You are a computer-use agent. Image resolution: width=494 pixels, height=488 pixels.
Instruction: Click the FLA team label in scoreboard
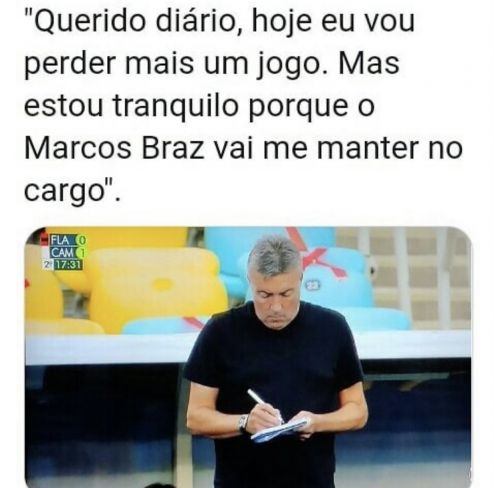59,240
